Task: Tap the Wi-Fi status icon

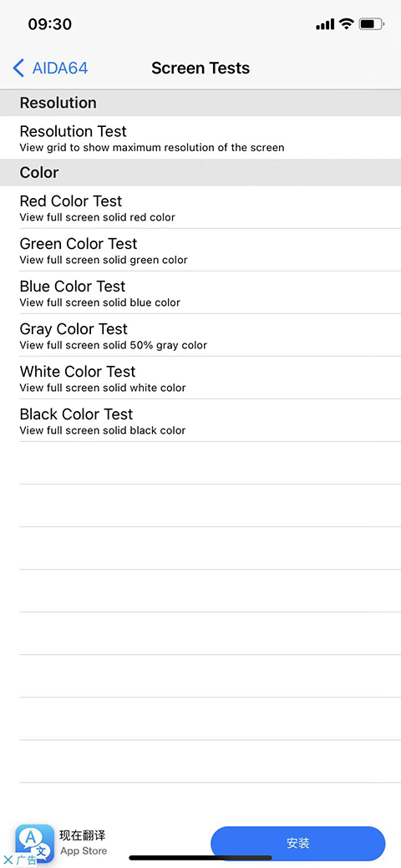Action: [347, 23]
